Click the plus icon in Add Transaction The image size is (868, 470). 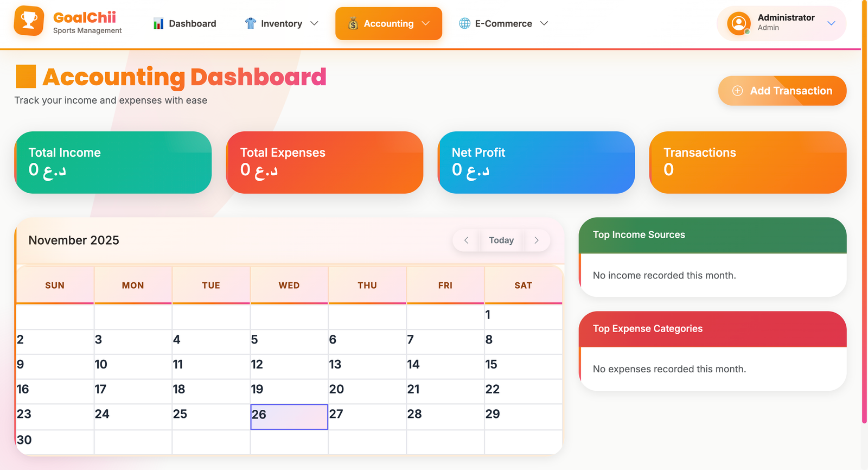737,91
